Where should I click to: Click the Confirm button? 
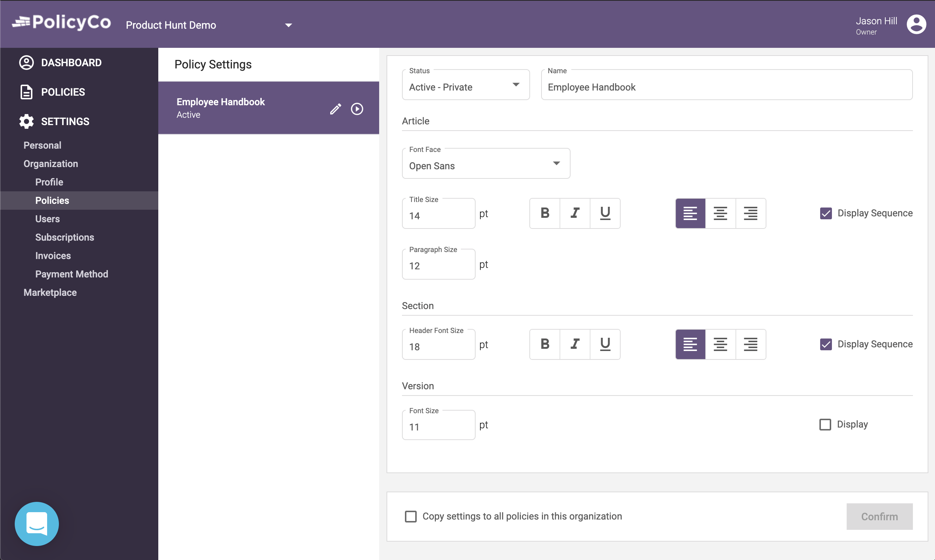tap(879, 516)
